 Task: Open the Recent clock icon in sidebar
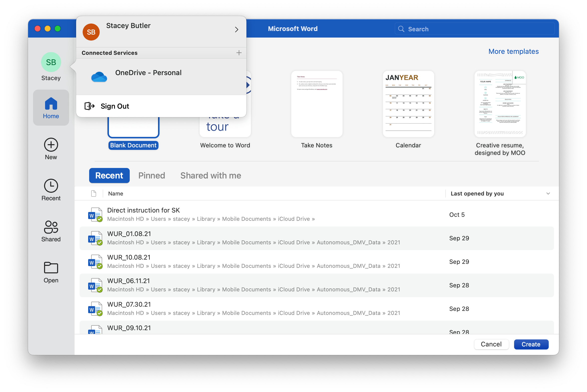coord(51,186)
